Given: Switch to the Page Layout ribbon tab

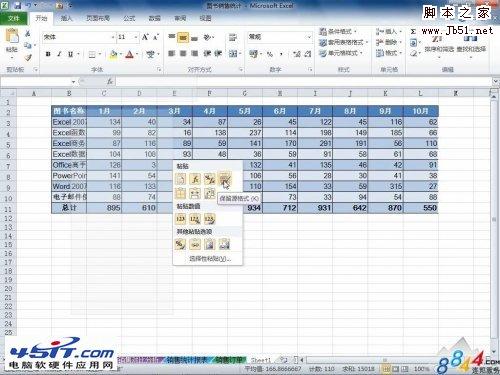Looking at the screenshot, I should pyautogui.click(x=98, y=18).
